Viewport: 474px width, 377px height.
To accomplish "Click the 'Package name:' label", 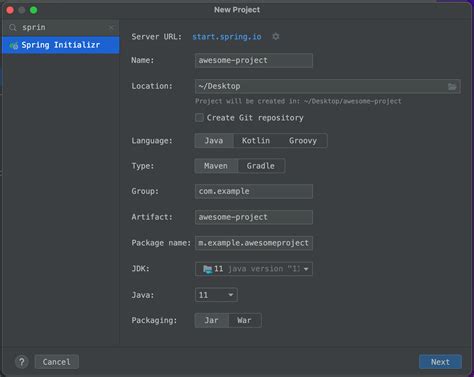I will click(x=161, y=243).
